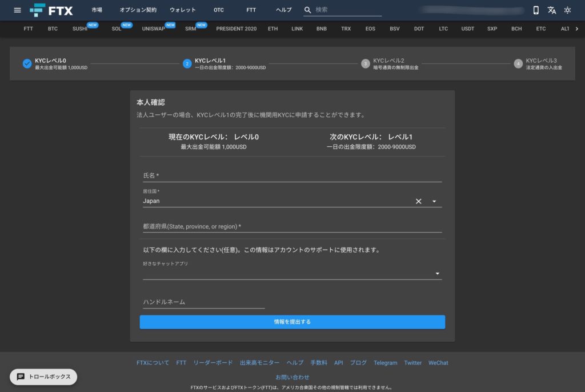Select ETC in the ticker bar
The width and height of the screenshot is (585, 392).
pos(540,29)
